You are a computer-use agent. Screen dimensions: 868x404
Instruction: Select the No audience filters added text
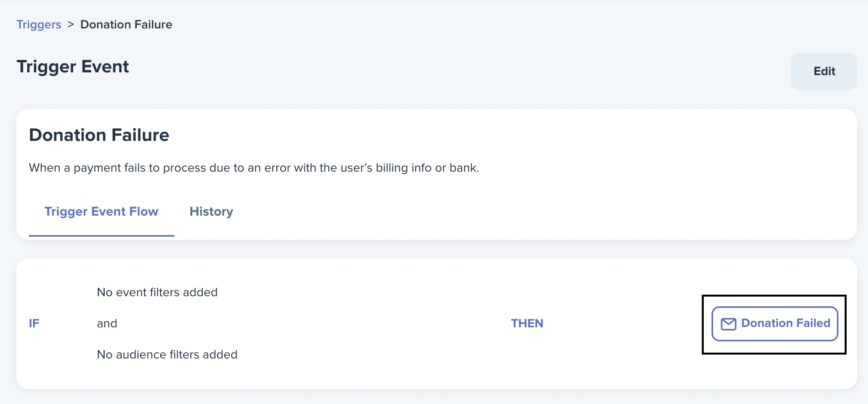pyautogui.click(x=167, y=355)
